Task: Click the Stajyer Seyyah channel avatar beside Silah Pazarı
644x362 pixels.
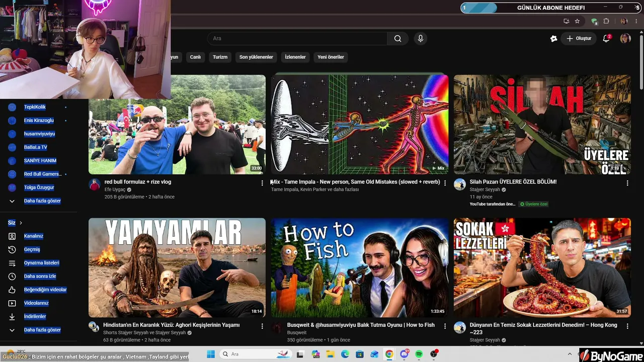Action: [x=460, y=185]
